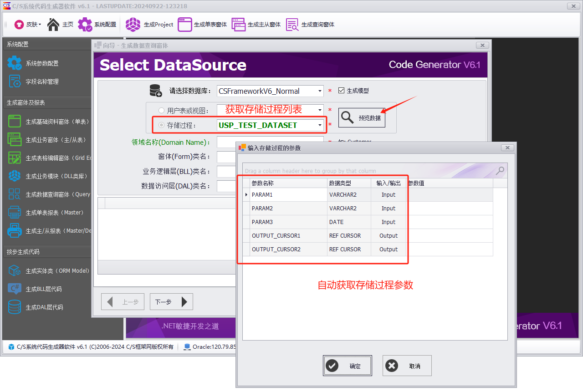Click 生成查询窗体 toolbar icon

click(292, 25)
